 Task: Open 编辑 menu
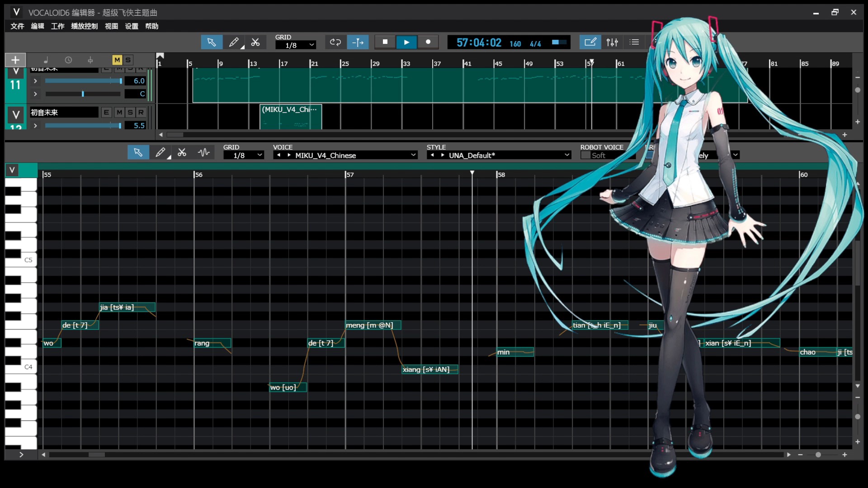pos(38,26)
